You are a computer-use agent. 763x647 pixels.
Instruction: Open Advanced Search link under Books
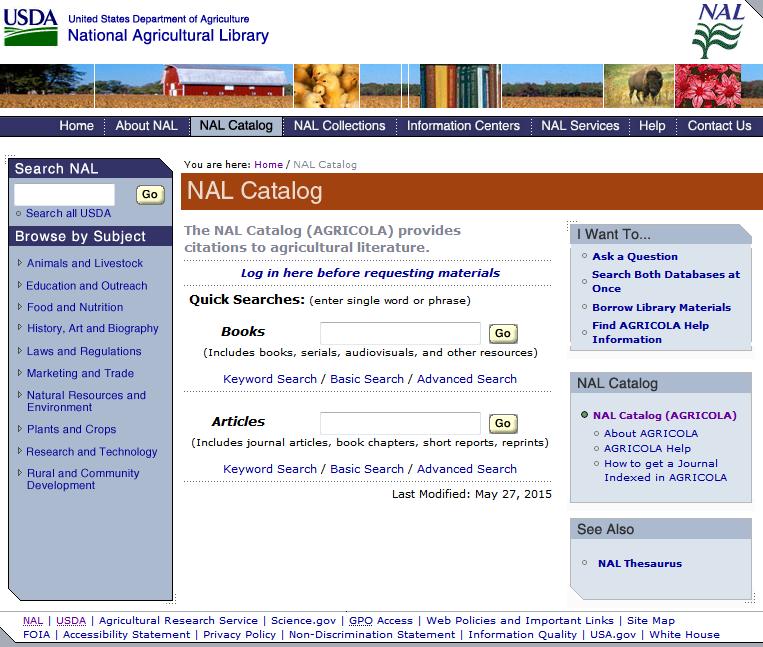point(467,379)
